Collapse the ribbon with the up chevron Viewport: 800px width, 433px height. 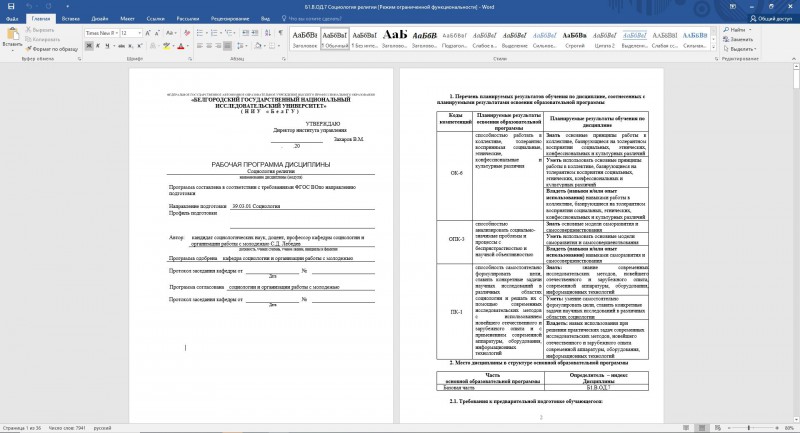coord(794,59)
